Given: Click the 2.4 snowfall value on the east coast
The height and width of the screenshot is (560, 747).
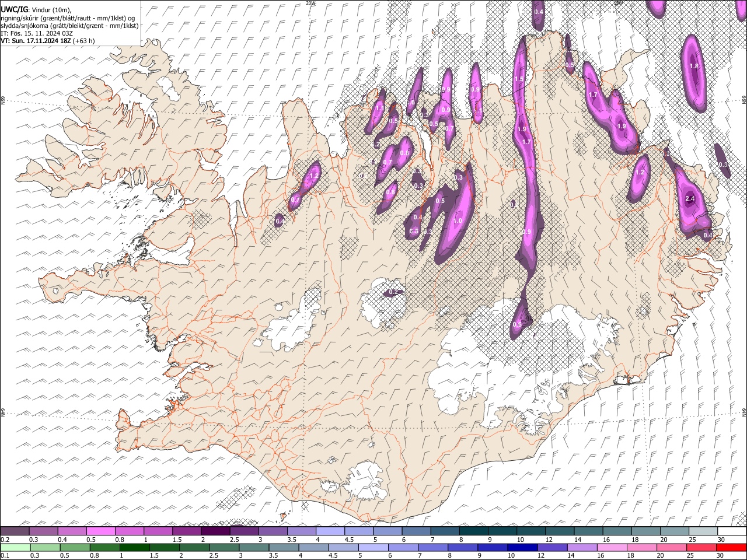Looking at the screenshot, I should tap(690, 199).
